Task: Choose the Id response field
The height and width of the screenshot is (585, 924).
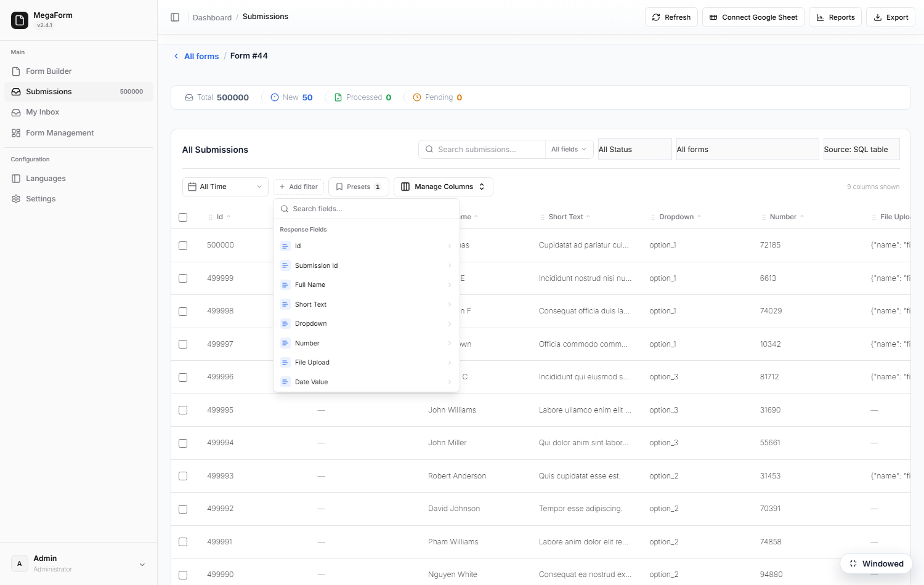Action: point(367,246)
